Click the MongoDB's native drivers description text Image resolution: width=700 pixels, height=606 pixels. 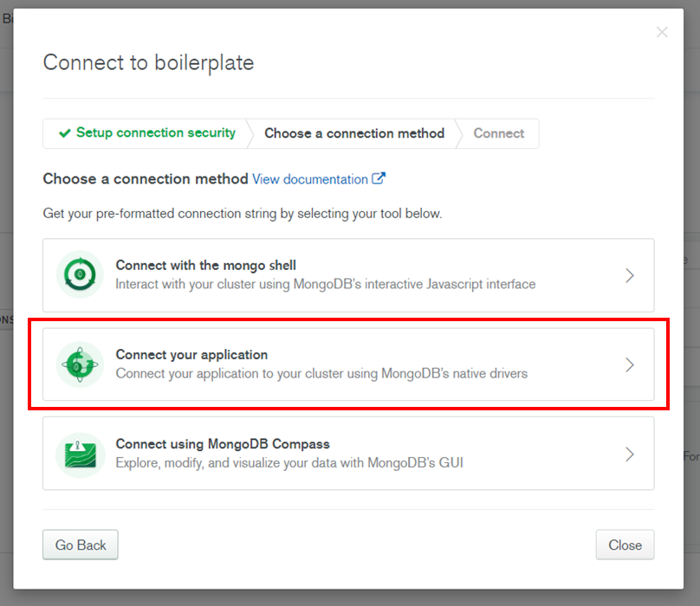[321, 373]
